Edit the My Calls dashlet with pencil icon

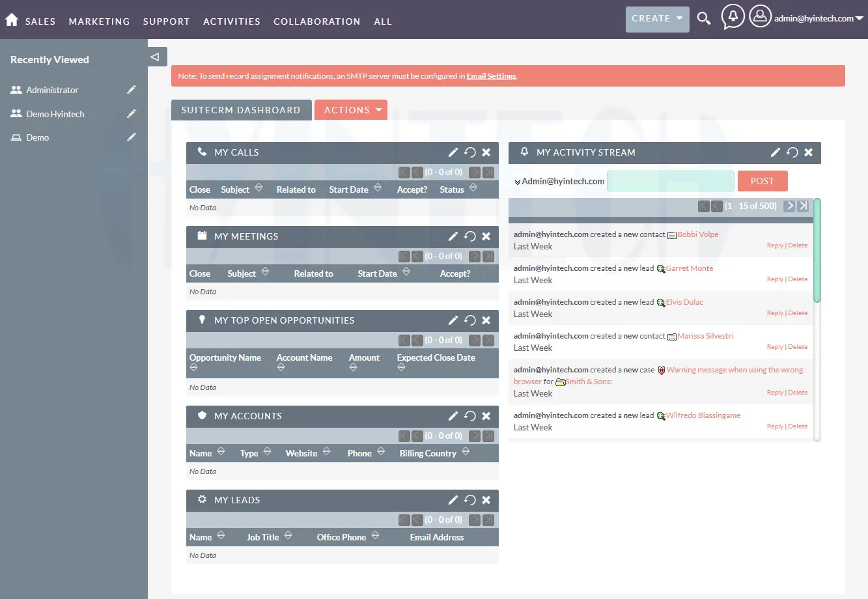tap(453, 152)
